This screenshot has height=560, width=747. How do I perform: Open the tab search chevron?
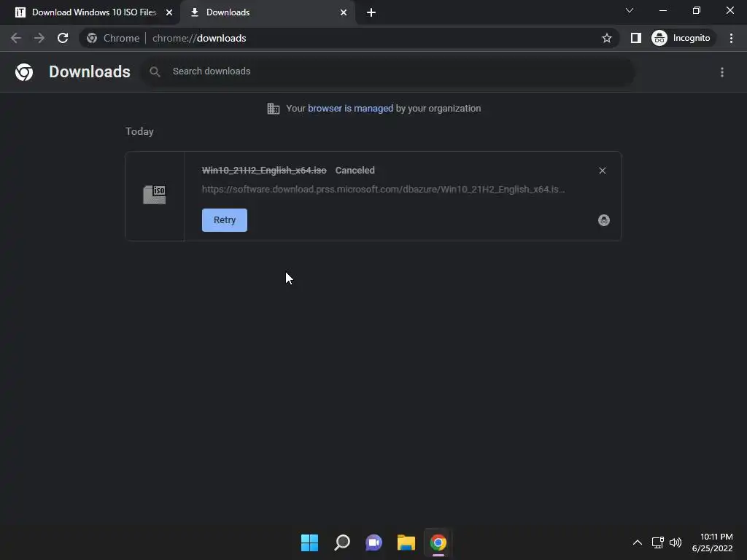(x=630, y=10)
